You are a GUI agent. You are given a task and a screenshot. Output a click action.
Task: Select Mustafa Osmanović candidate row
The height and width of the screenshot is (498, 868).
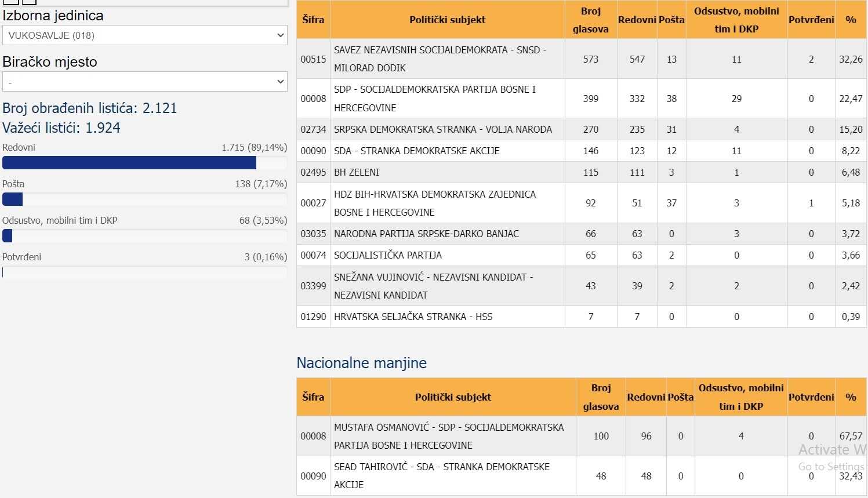coord(448,436)
